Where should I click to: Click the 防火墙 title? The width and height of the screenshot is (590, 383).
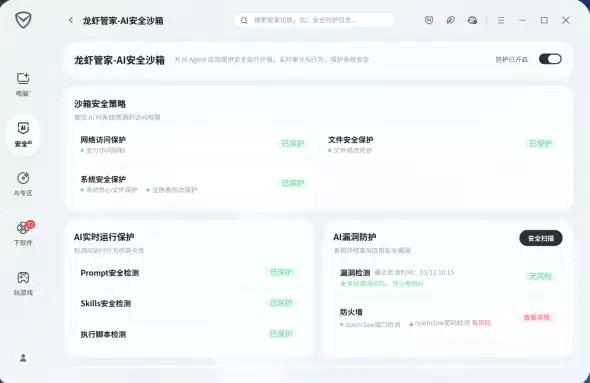point(351,312)
